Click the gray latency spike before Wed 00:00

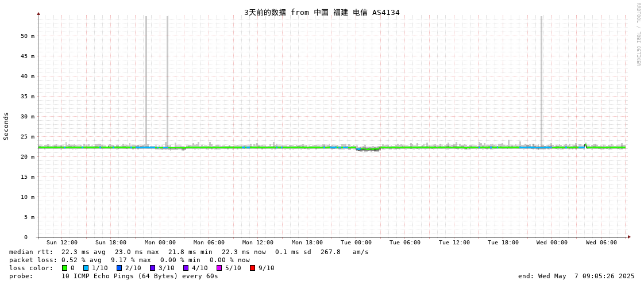[x=542, y=80]
